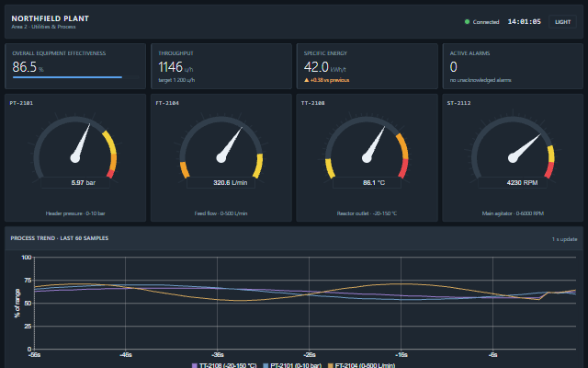Click the Header pressure 0-10 bar caption
Screen dimensions: 588x368
pyautogui.click(x=75, y=213)
